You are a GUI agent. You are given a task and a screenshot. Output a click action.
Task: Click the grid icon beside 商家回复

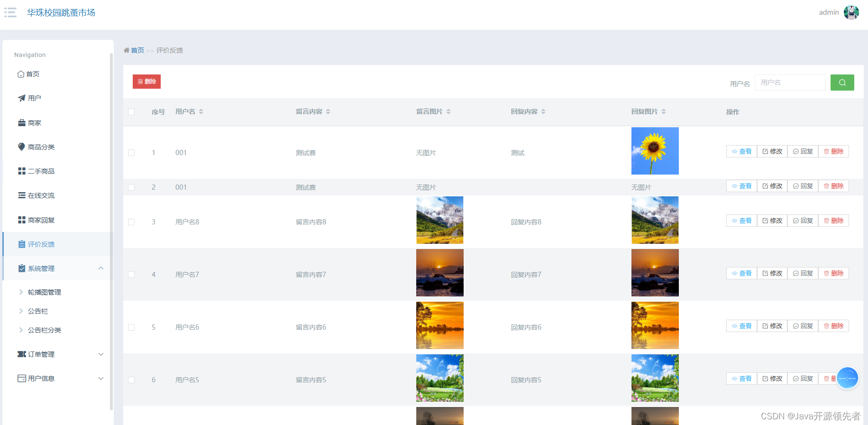(22, 220)
